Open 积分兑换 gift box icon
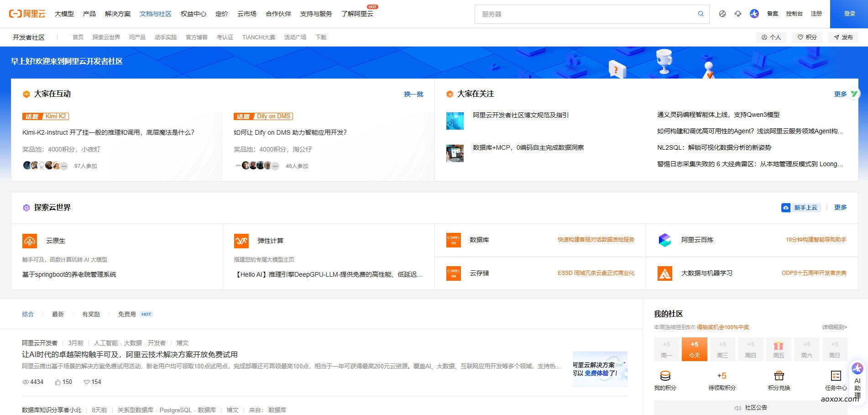Screen dimensions: 868x415 tap(779, 376)
